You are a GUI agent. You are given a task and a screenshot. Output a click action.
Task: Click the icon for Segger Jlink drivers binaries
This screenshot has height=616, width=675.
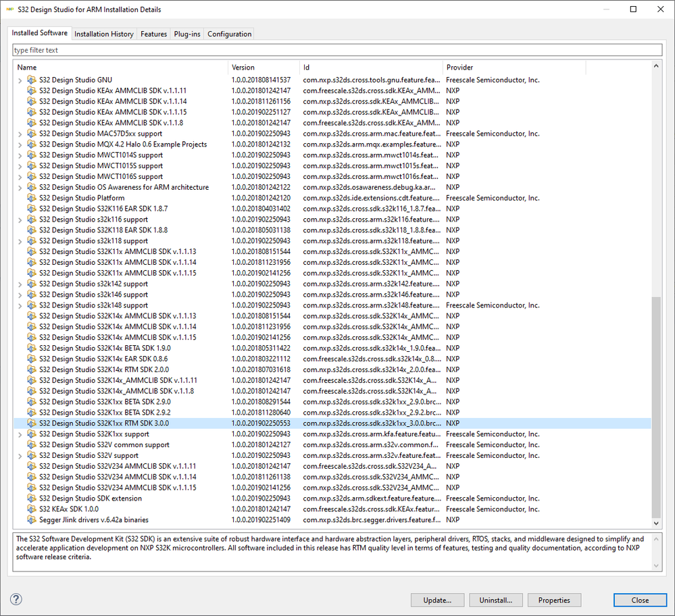[32, 519]
